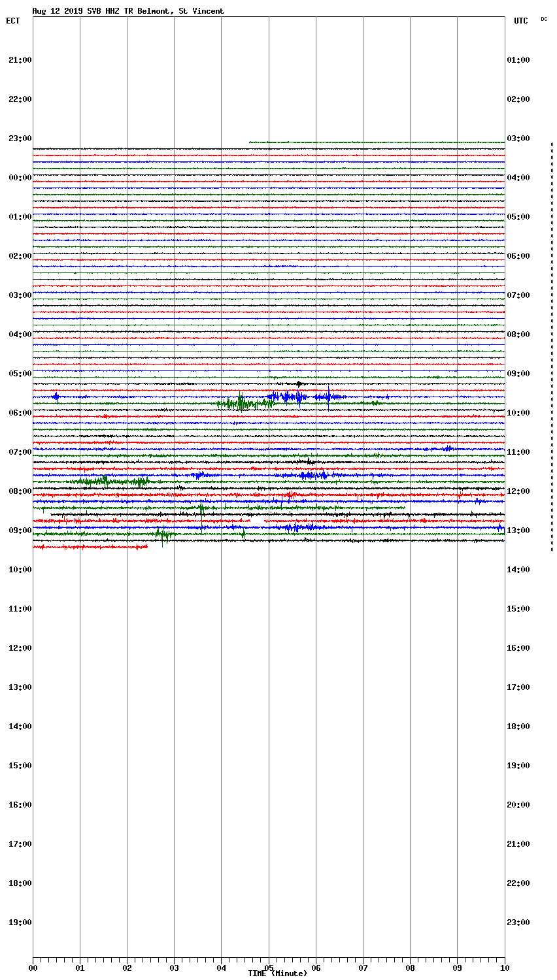Click the '23:00' label on the ECT axis
This screenshot has width=557, height=980.
click(x=20, y=139)
